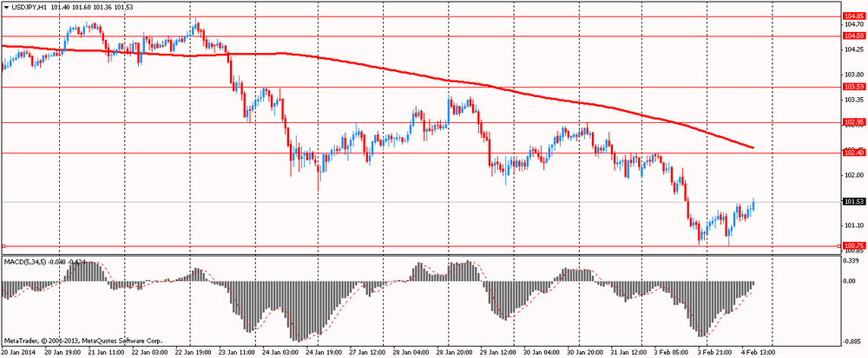Click the left handle of the 100.75 line

[3, 246]
